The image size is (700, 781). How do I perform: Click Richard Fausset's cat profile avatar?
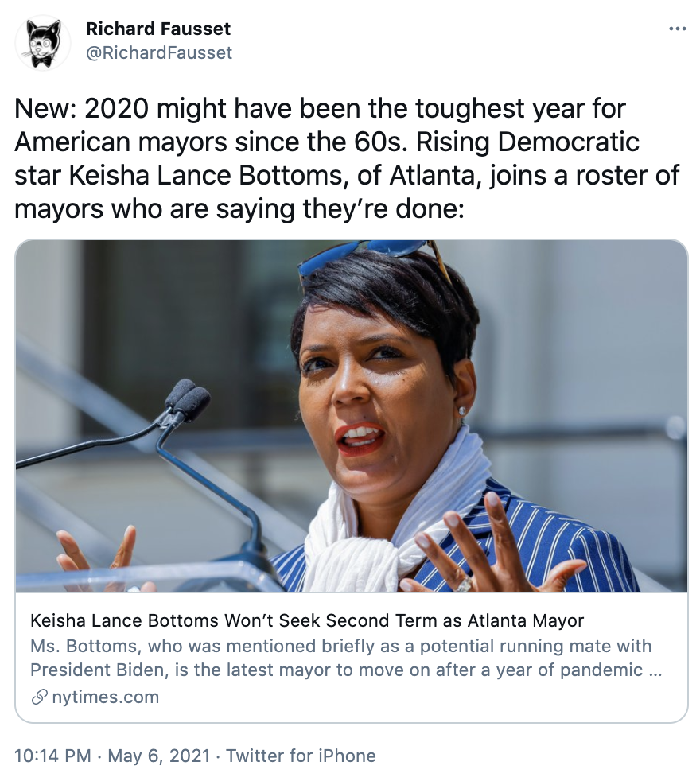pos(43,41)
